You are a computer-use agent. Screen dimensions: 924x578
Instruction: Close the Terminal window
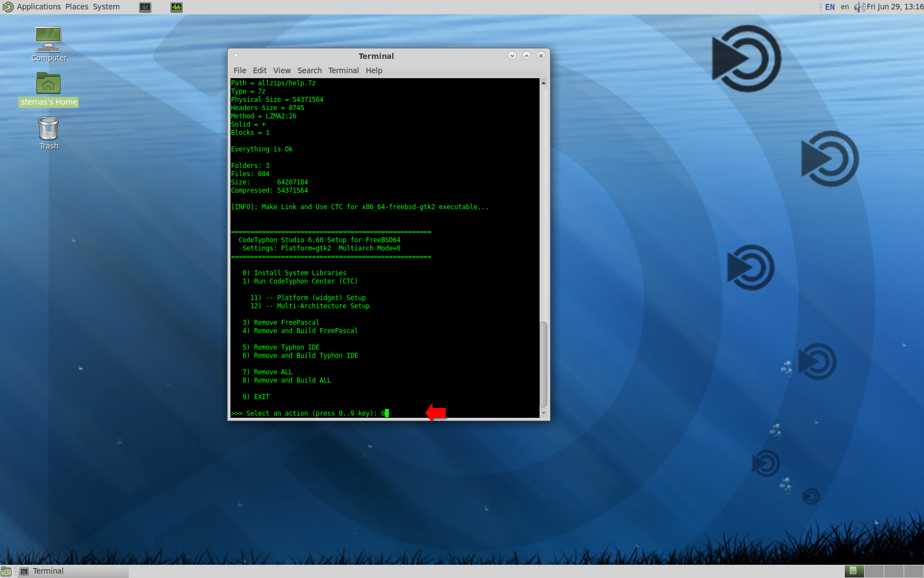541,56
